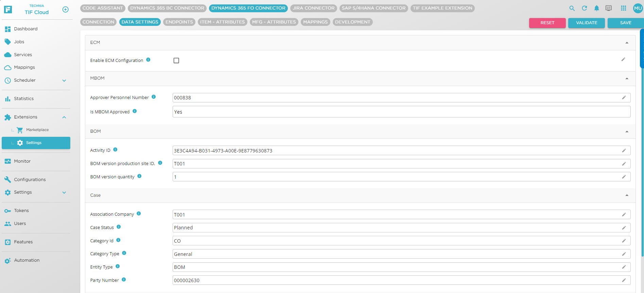Collapse the BOM section
This screenshot has height=293, width=644.
pyautogui.click(x=627, y=132)
